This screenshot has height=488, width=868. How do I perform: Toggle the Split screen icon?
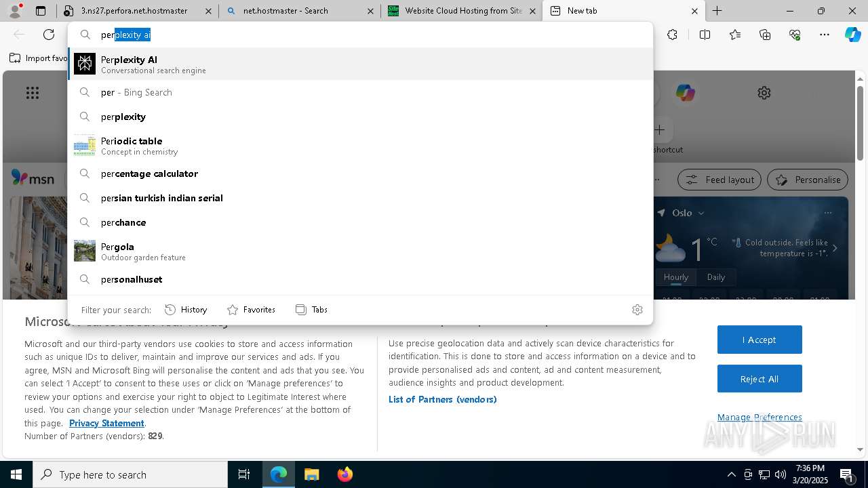(705, 35)
